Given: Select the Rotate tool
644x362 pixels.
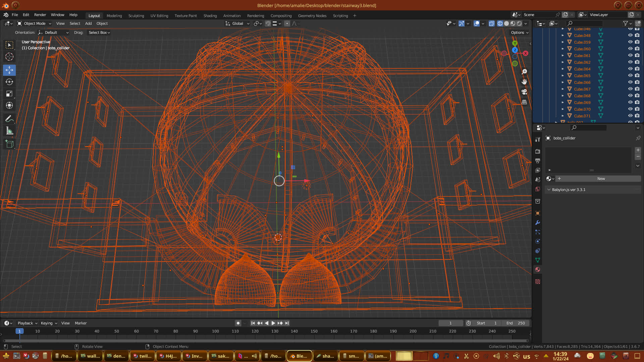Looking at the screenshot, I should [9, 82].
